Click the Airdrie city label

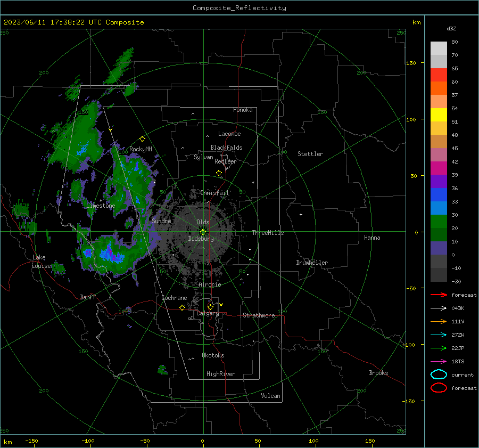pos(210,284)
